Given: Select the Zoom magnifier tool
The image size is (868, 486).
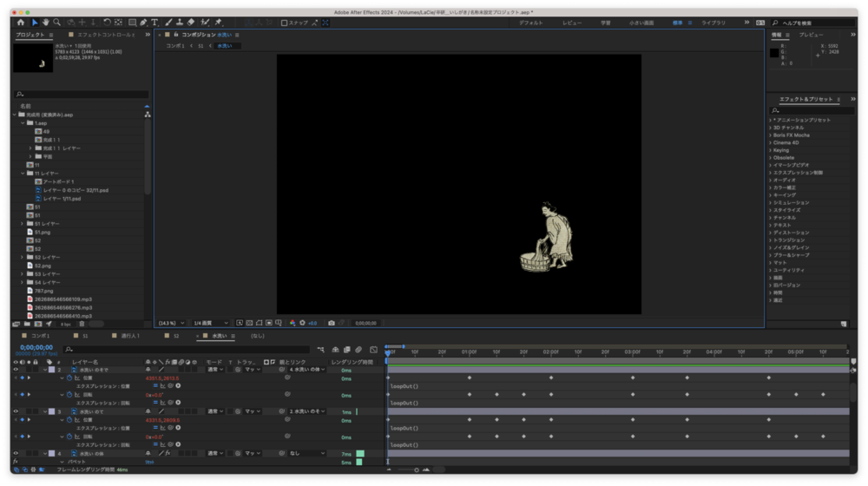Looking at the screenshot, I should click(57, 23).
